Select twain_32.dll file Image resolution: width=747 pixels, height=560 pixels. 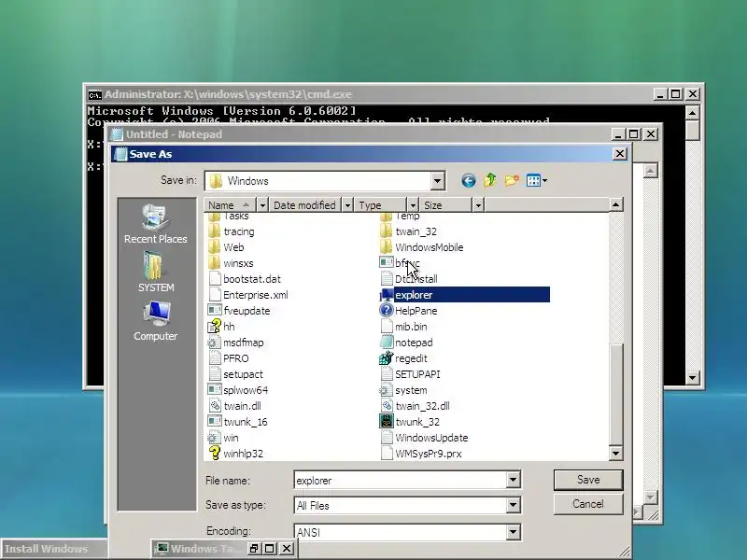point(415,406)
